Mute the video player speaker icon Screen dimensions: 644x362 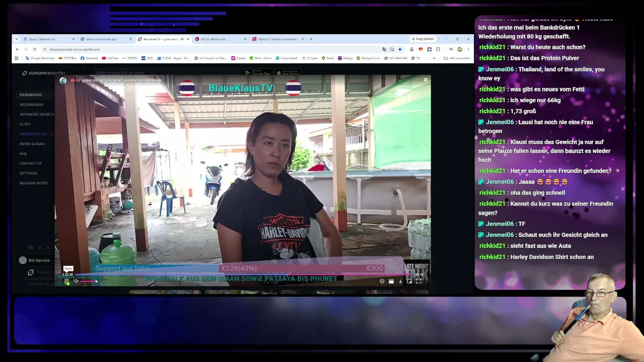coord(75,281)
